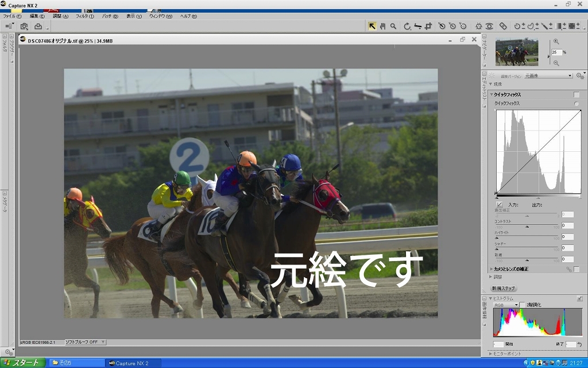The image size is (588, 368).
Task: Open the 調整 menu
Action: click(x=60, y=16)
